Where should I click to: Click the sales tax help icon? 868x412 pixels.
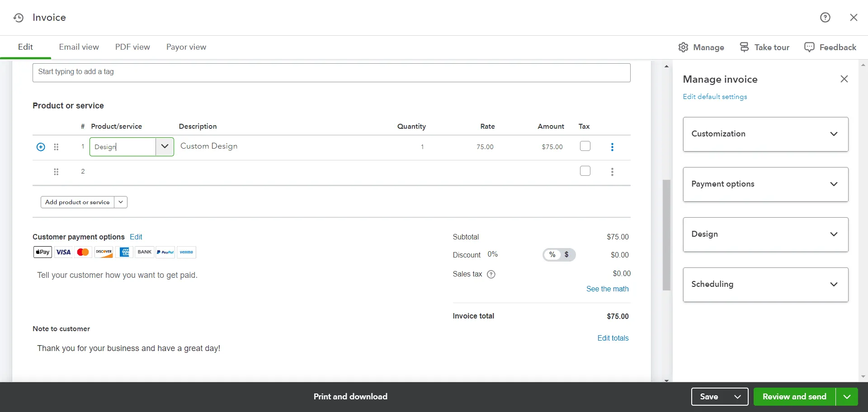(492, 274)
